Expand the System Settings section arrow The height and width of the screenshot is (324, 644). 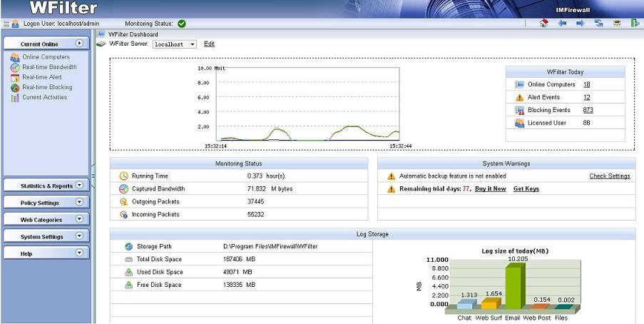coord(79,236)
